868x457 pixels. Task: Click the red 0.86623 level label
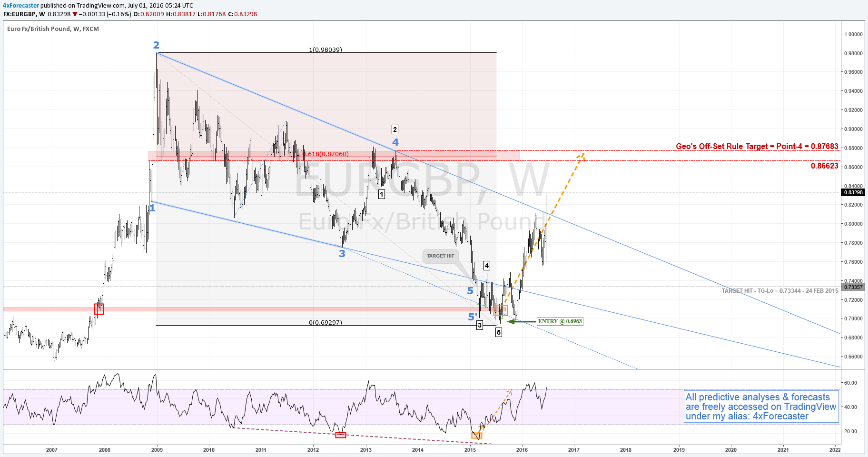click(825, 166)
